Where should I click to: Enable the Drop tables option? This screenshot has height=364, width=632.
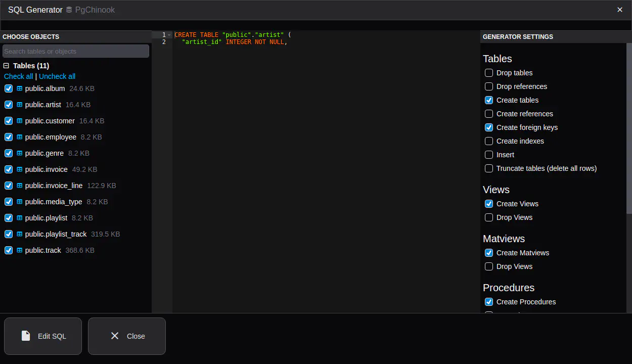pos(489,73)
